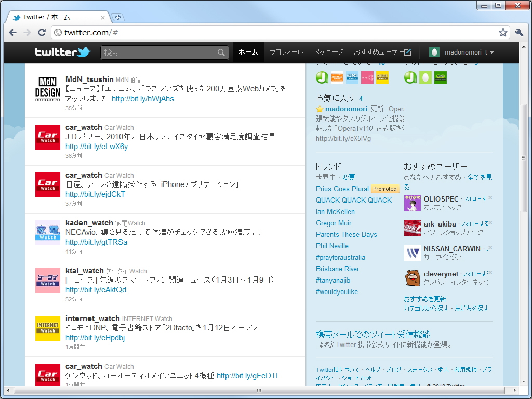Click the red Car Watch avatar icon

point(47,137)
